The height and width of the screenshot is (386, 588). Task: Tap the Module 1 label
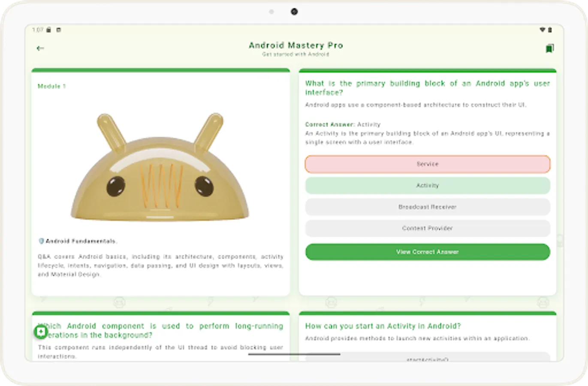[x=51, y=86]
